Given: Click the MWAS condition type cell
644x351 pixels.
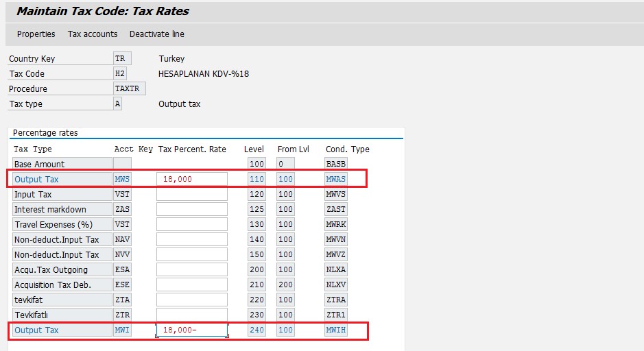Looking at the screenshot, I should [x=336, y=179].
